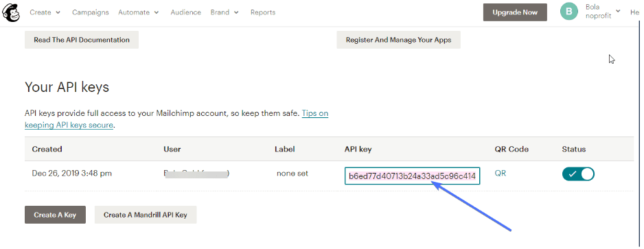The height and width of the screenshot is (249, 644).
Task: Click Read The API Documentation button
Action: coord(82,40)
